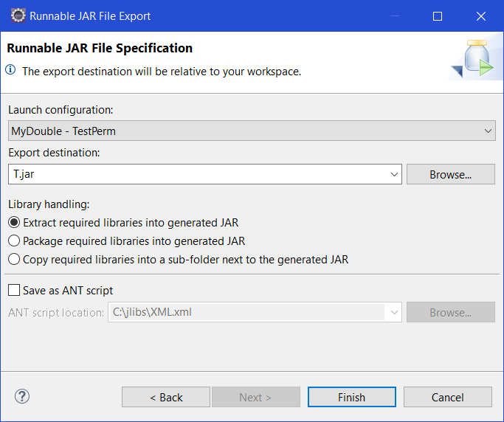
Task: Click Browse next to Export destination
Action: tap(451, 174)
